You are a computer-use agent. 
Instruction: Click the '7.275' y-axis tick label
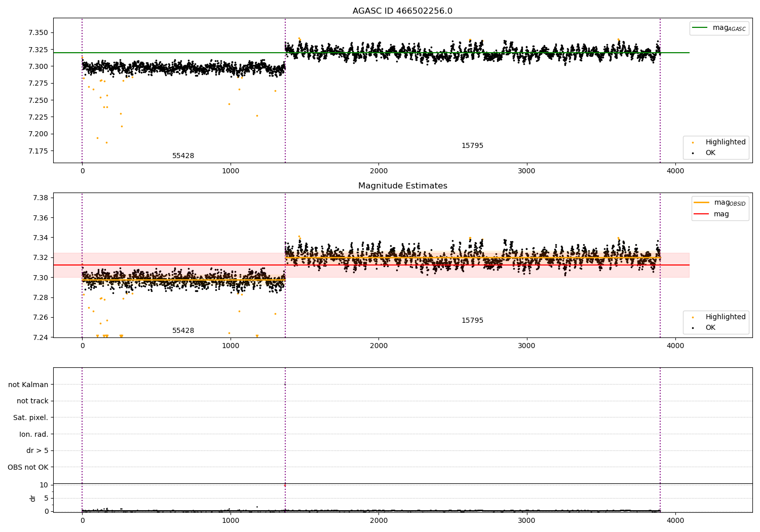pyautogui.click(x=38, y=84)
